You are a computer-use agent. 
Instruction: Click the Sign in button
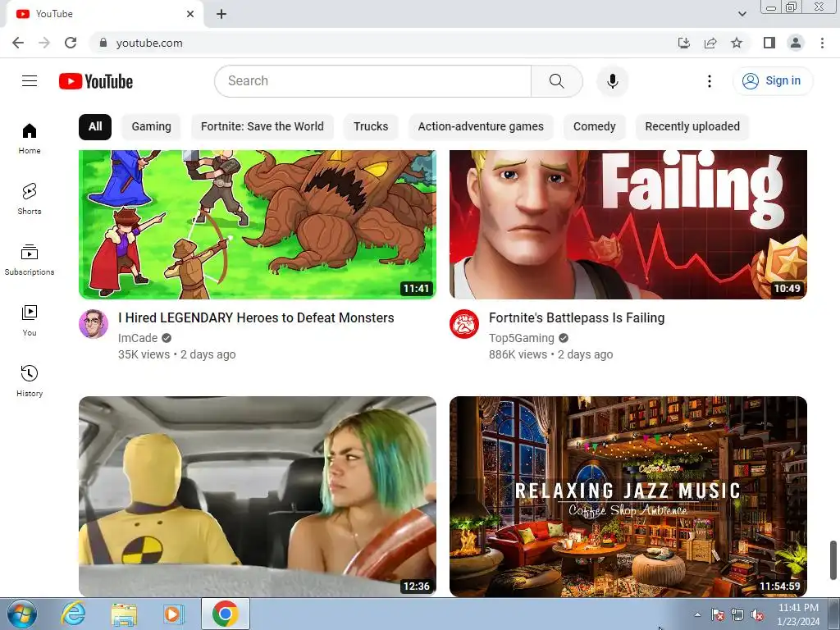772,81
